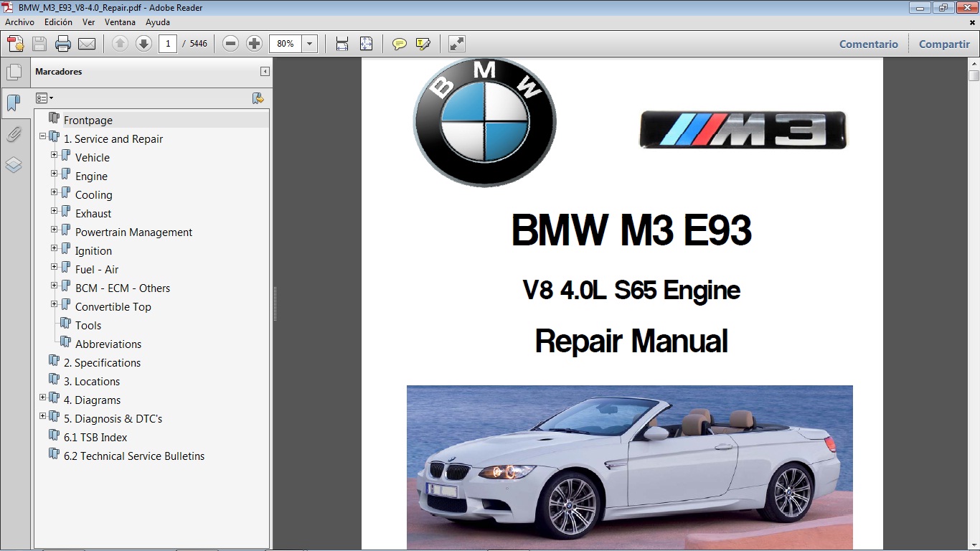980x551 pixels.
Task: Select the Print icon
Action: [x=63, y=43]
